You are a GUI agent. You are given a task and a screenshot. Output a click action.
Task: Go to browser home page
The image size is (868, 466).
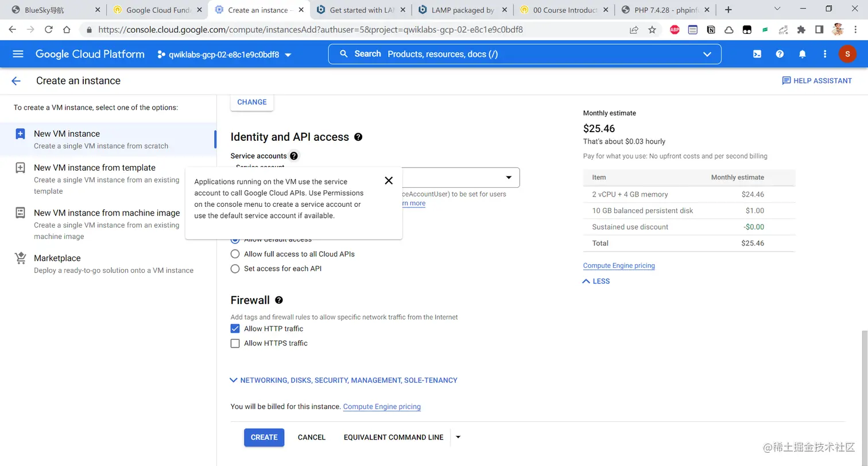pyautogui.click(x=67, y=30)
